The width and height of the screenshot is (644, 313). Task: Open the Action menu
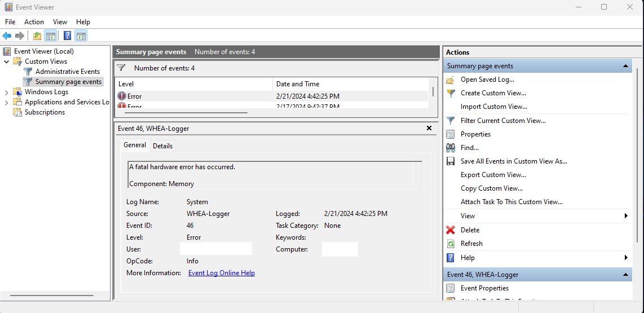34,22
